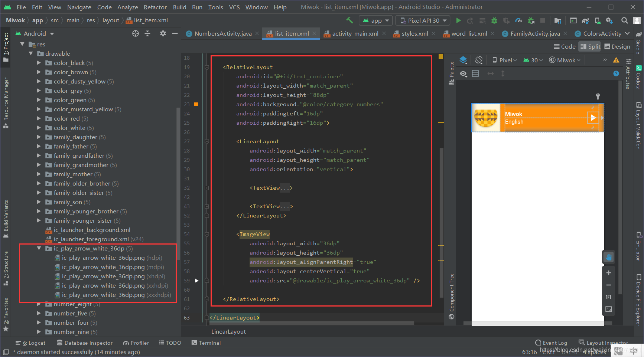Click the Debug app bug icon
Image resolution: width=644 pixels, height=357 pixels.
coord(494,20)
